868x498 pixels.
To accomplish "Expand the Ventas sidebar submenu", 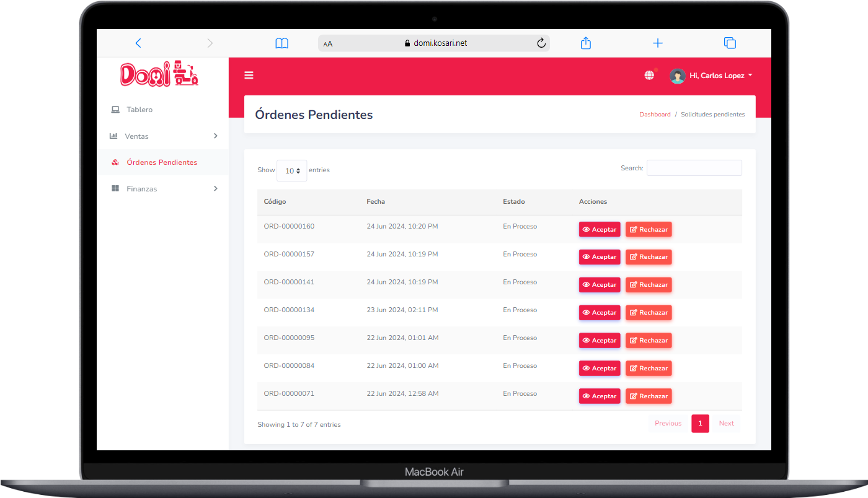I will (x=164, y=136).
